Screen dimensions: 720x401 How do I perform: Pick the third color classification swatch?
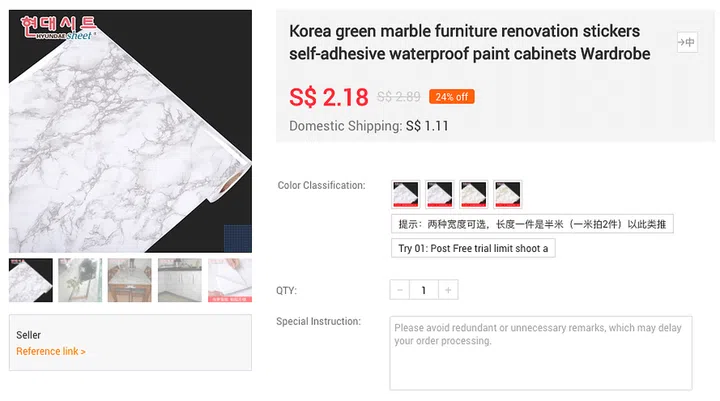[473, 194]
